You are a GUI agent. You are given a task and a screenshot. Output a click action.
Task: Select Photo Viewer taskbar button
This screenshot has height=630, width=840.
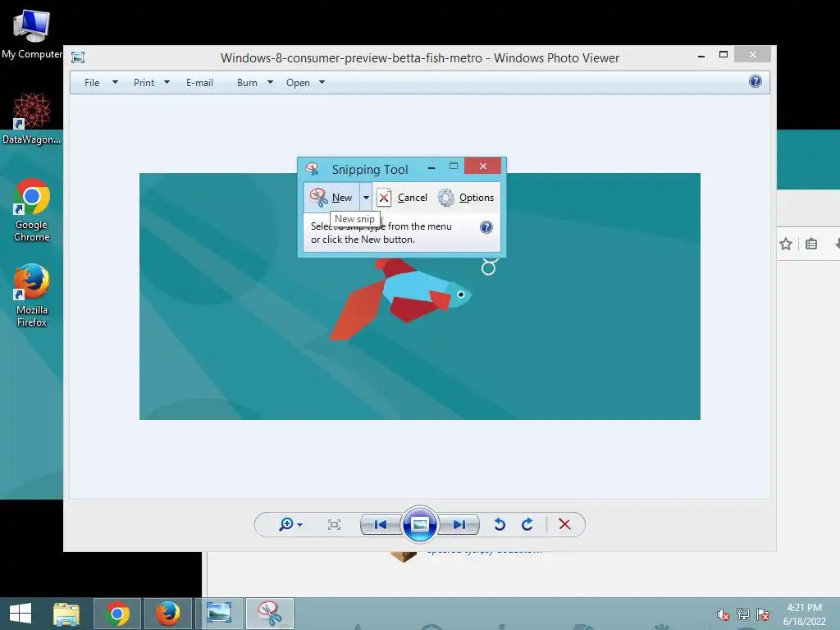click(x=219, y=614)
